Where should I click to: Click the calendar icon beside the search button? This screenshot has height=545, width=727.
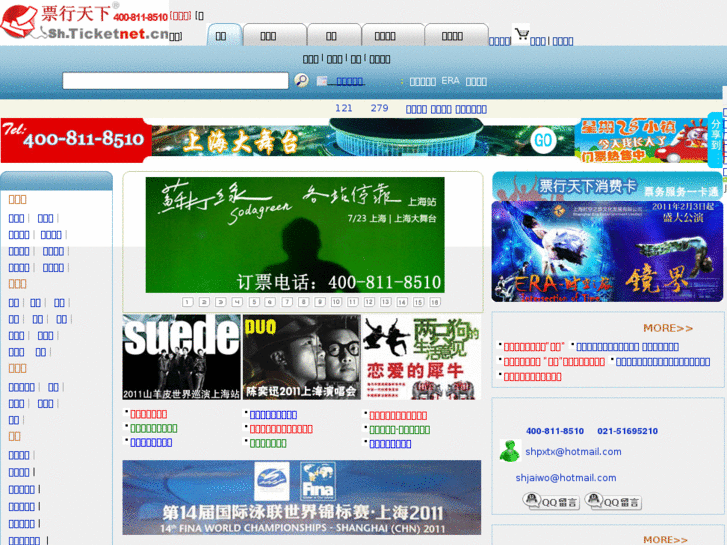(322, 81)
